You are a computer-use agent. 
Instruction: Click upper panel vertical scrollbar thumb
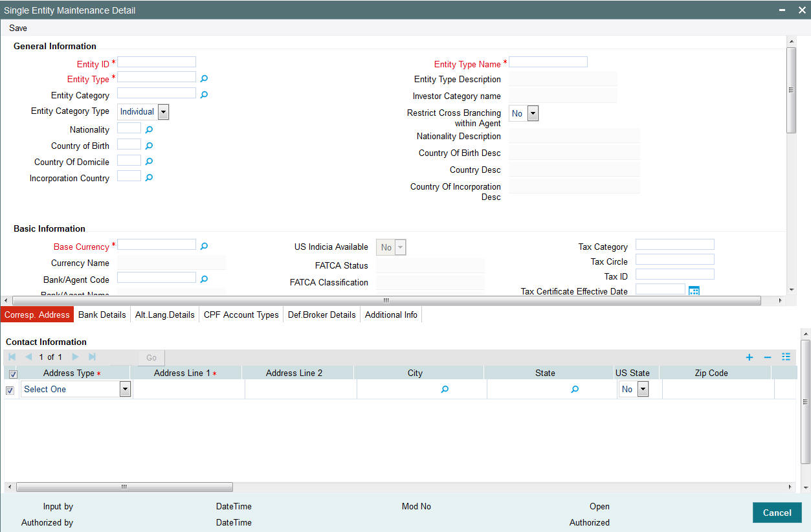click(x=791, y=90)
